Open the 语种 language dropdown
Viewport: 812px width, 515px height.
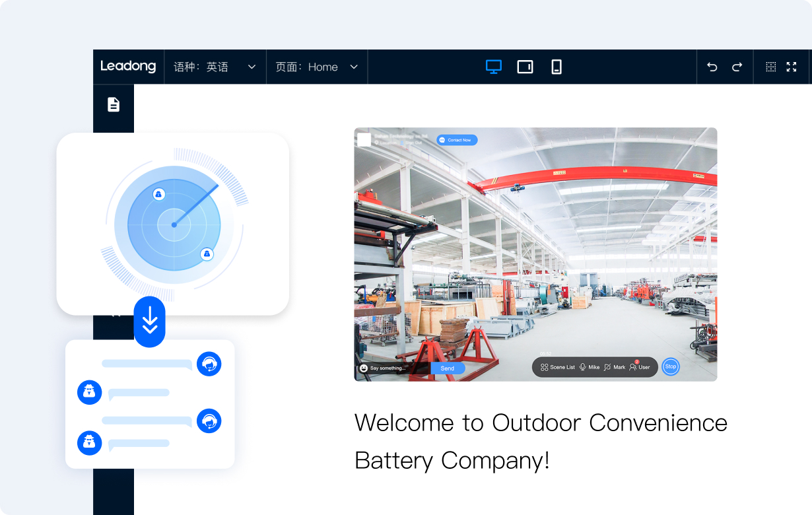click(x=215, y=67)
